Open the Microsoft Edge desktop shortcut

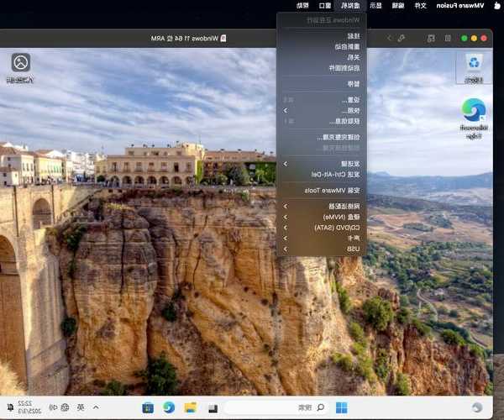tap(474, 118)
